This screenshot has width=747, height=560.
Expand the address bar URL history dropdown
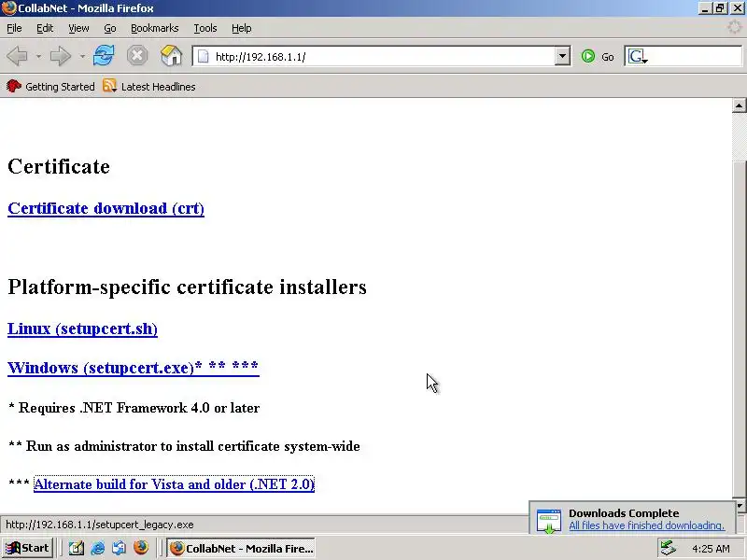tap(562, 57)
